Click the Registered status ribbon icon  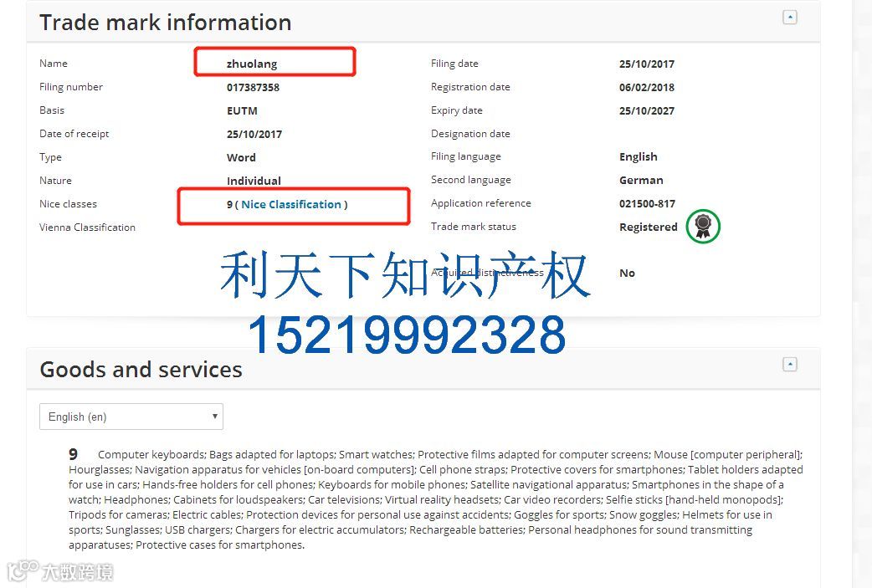[x=703, y=226]
